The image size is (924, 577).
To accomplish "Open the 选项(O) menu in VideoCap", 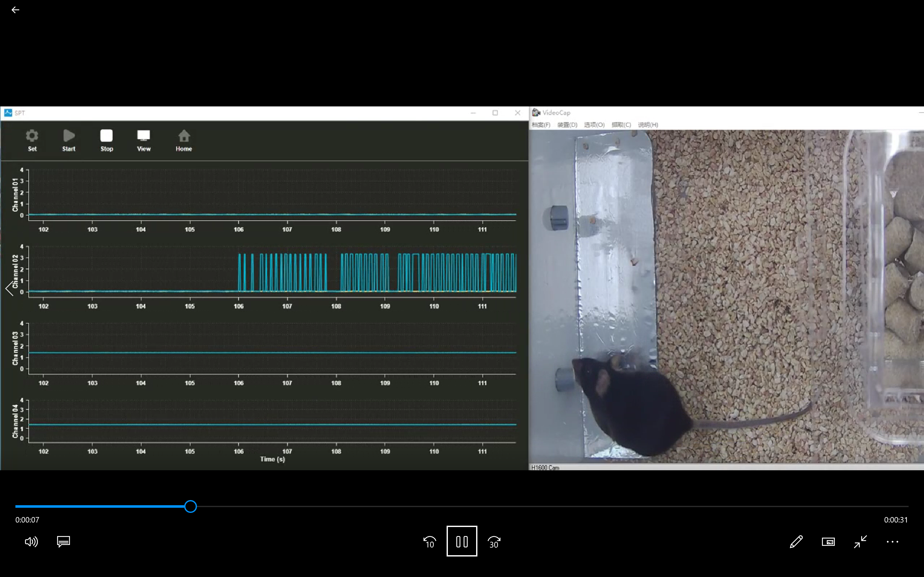I will 594,125.
